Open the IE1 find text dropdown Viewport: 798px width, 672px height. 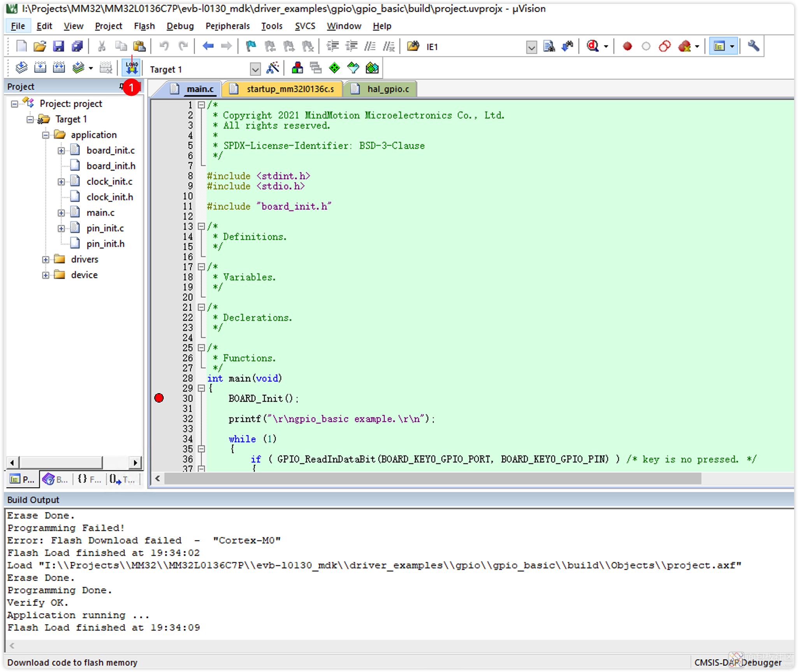531,47
